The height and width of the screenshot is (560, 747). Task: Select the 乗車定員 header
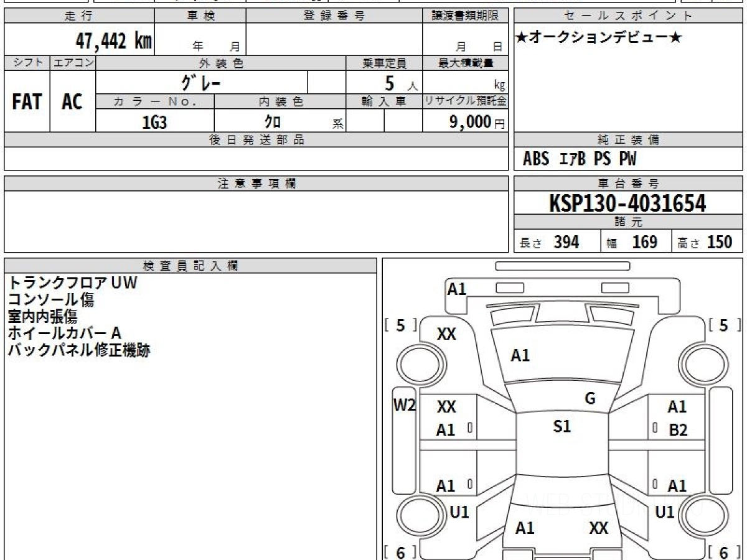tap(384, 63)
